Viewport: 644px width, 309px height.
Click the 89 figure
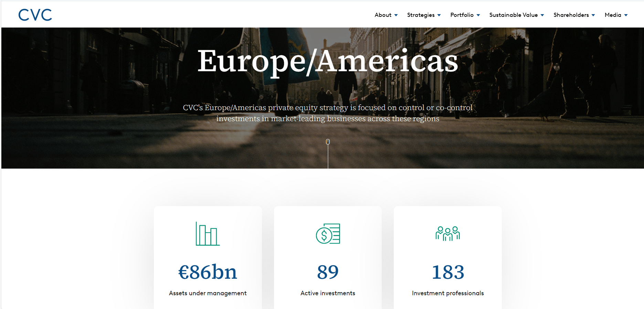coord(328,272)
